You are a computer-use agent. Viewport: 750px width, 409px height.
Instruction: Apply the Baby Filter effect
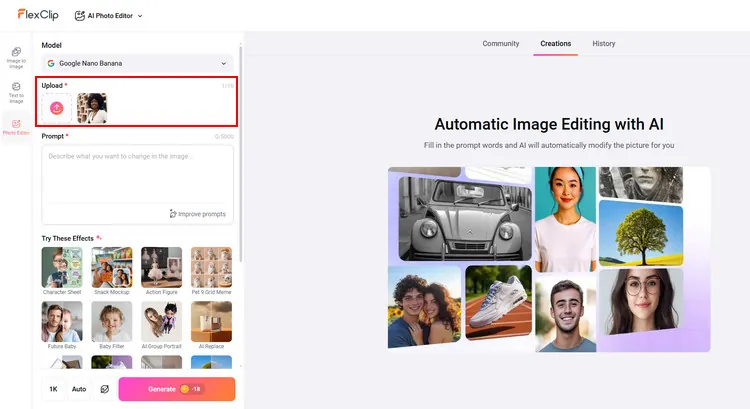(x=112, y=325)
